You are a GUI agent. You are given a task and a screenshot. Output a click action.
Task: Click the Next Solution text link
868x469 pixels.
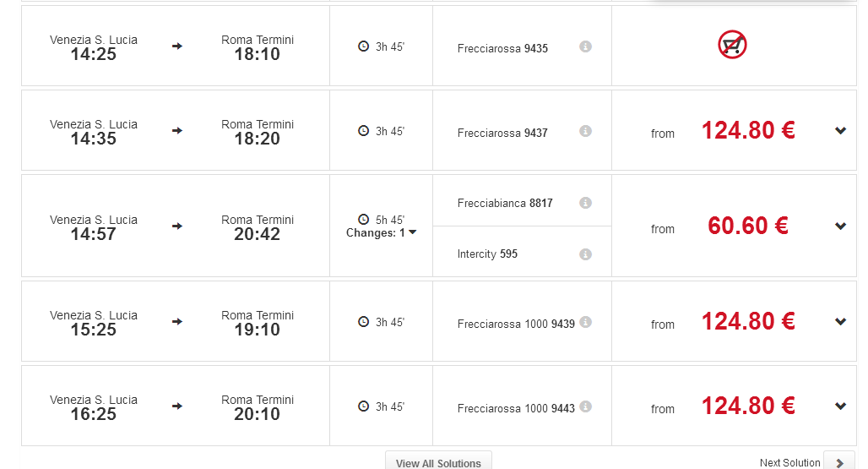(x=789, y=463)
